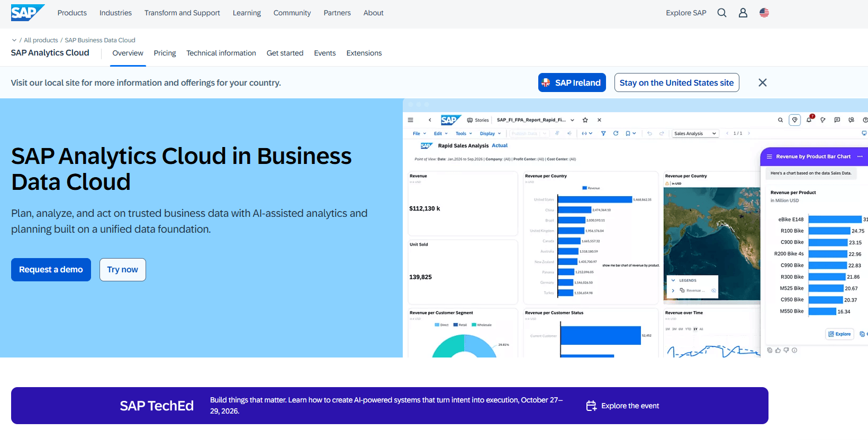Open the country selector flag icon
The height and width of the screenshot is (440, 868).
tap(764, 13)
